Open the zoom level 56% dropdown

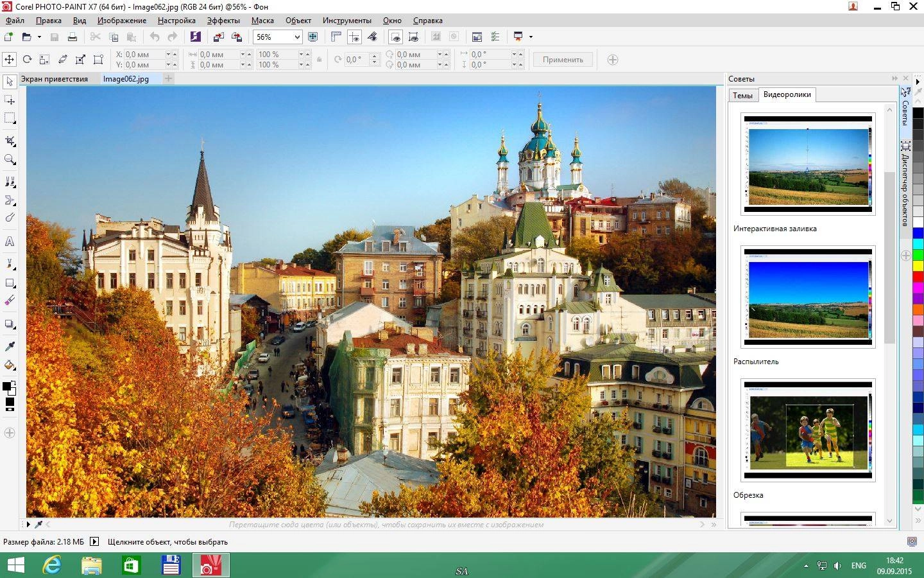[297, 37]
